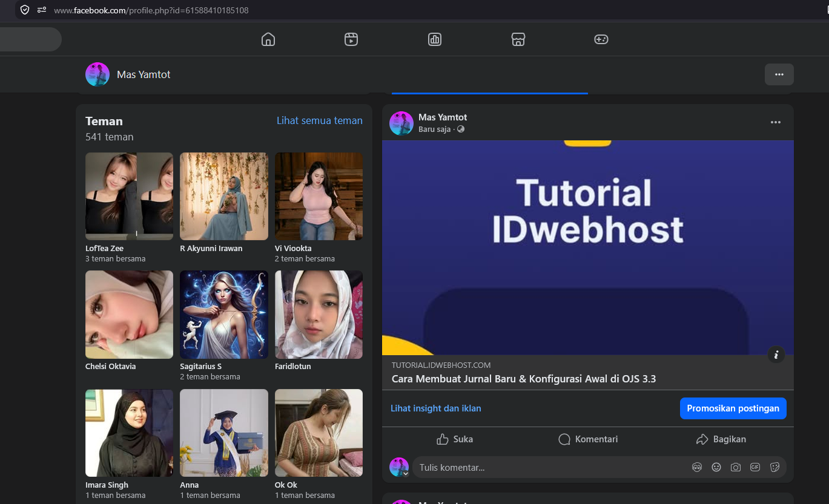Open Sagitarius S friend photo
Viewport: 829px width, 504px height.
(x=224, y=315)
